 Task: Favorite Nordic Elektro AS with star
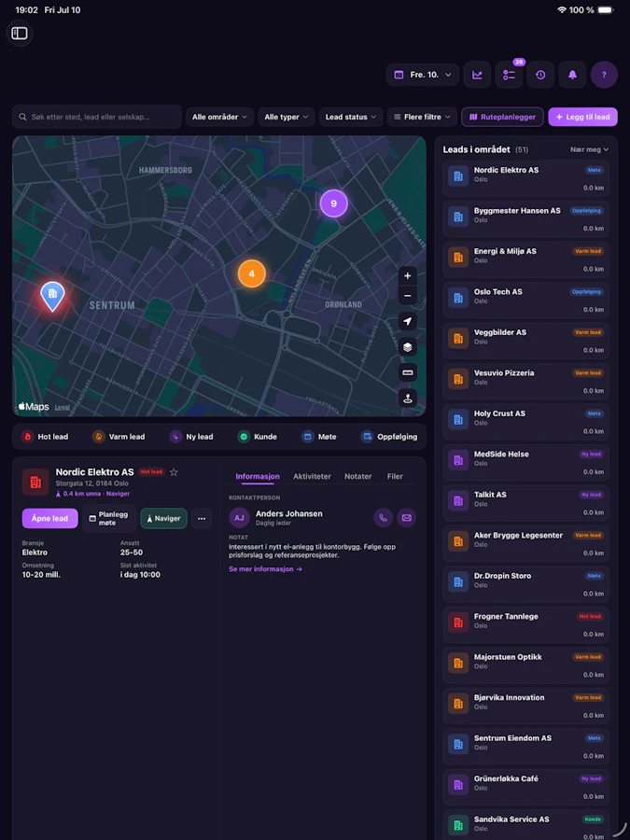[x=174, y=472]
